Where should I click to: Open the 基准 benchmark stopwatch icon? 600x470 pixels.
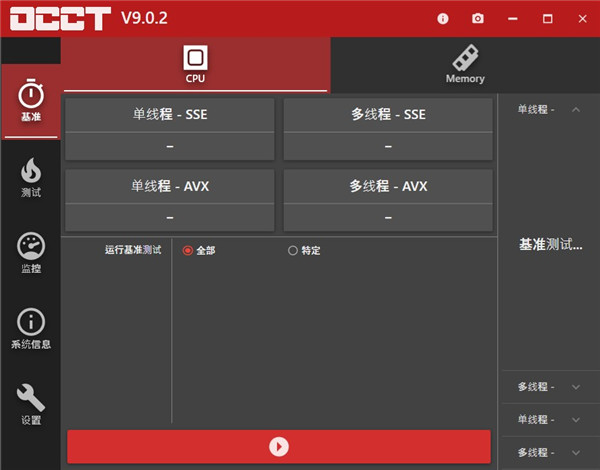(31, 100)
